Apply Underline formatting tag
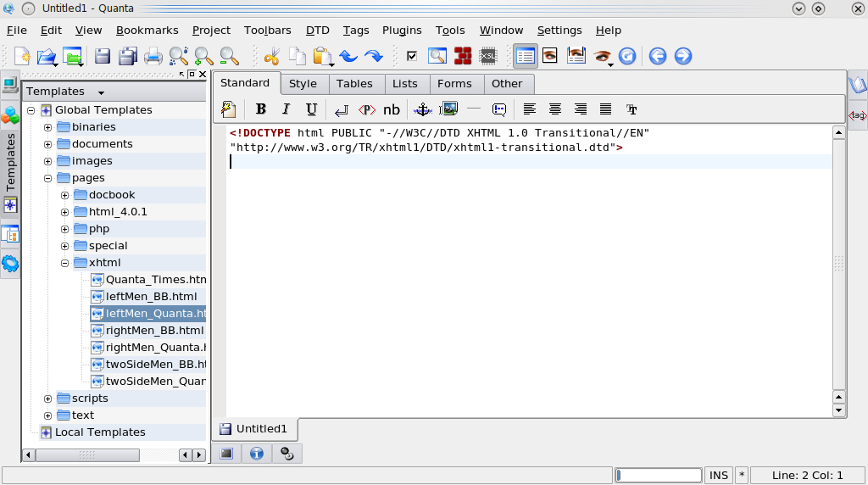The image size is (868, 485). pos(312,109)
